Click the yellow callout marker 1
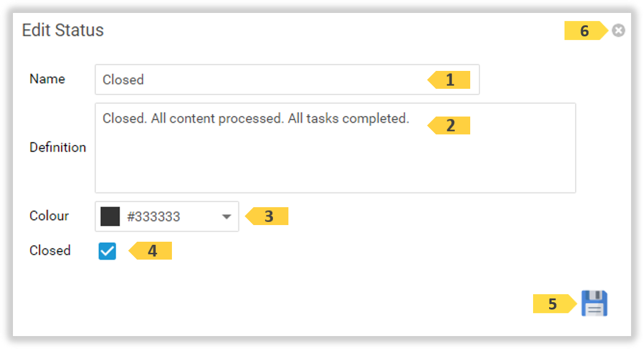Screen dimensions: 644x349 point(450,80)
